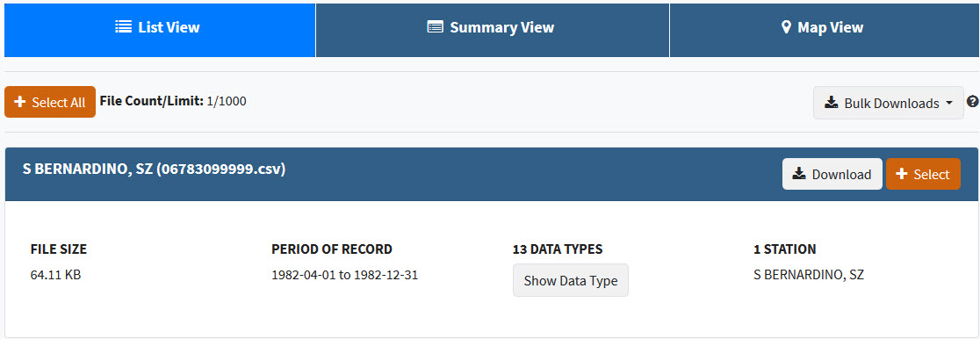
Task: Open help via the question mark icon
Action: tap(972, 101)
